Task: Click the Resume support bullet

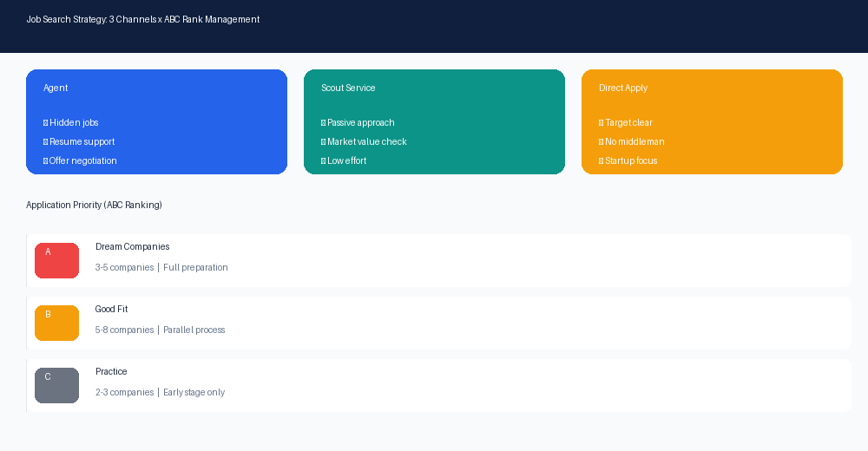Action: (79, 141)
